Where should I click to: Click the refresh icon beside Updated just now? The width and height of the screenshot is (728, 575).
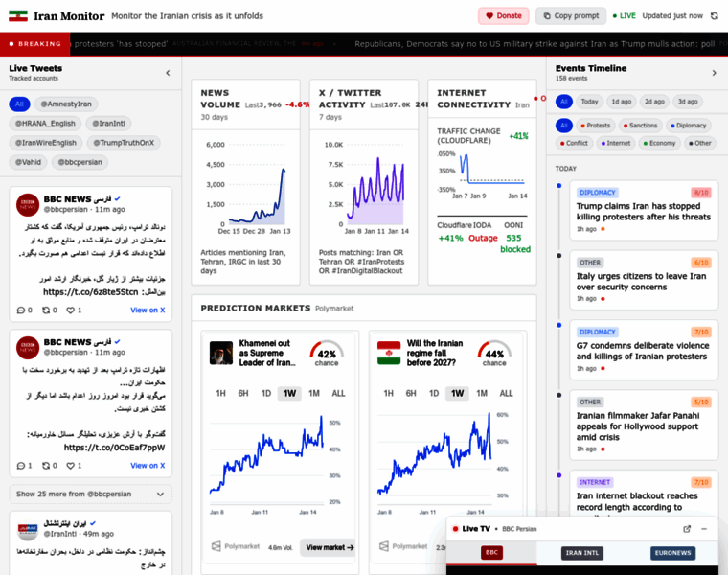point(714,15)
